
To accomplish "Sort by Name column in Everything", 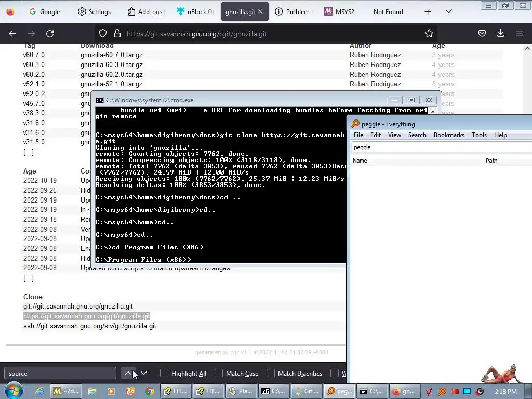I will pyautogui.click(x=417, y=161).
